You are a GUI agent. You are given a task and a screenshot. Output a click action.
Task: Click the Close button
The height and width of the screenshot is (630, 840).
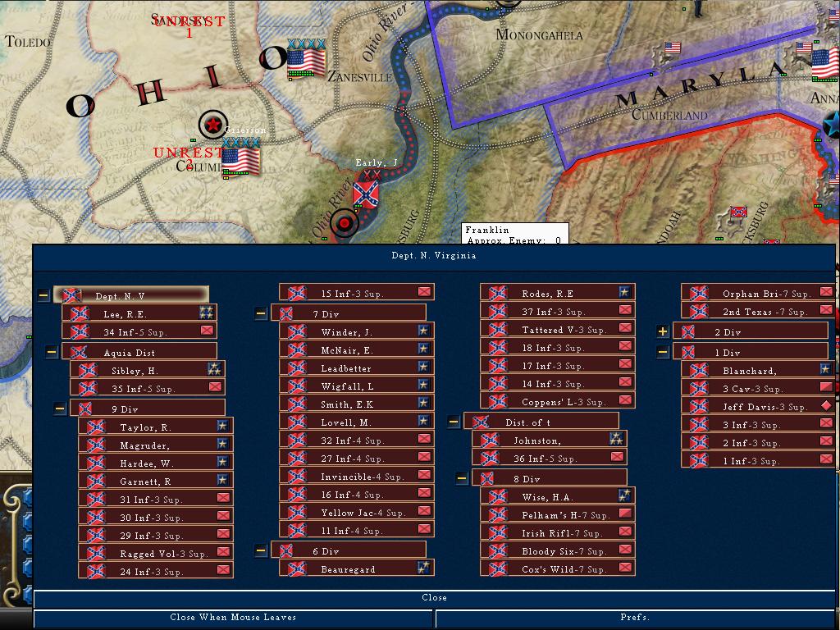click(x=434, y=598)
